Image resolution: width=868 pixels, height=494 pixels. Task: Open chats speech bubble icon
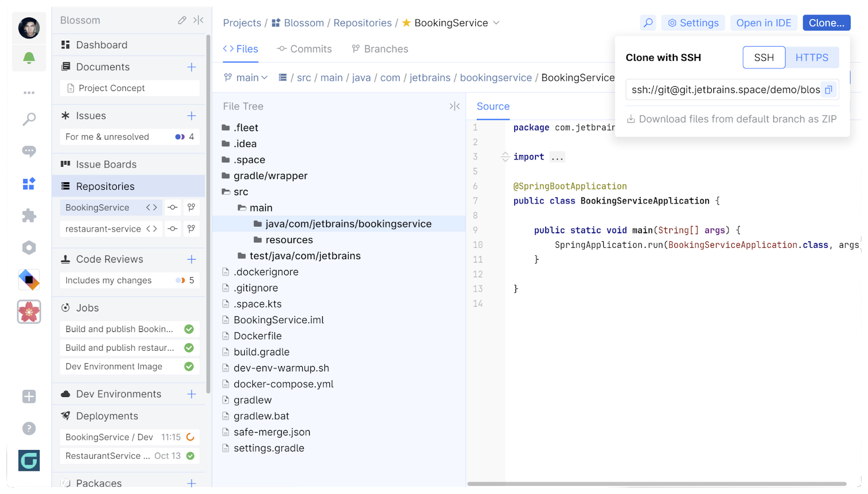coord(29,151)
